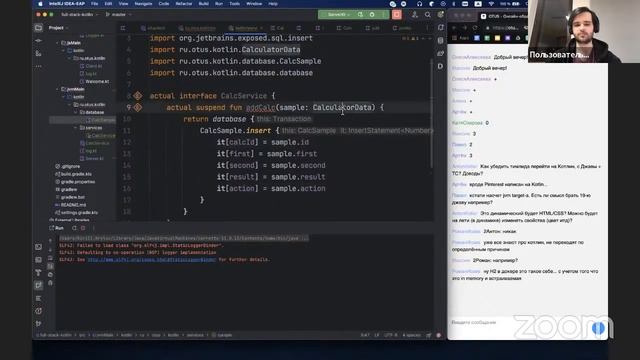The width and height of the screenshot is (640, 360).
Task: Open the File menu
Action: (95, 4)
